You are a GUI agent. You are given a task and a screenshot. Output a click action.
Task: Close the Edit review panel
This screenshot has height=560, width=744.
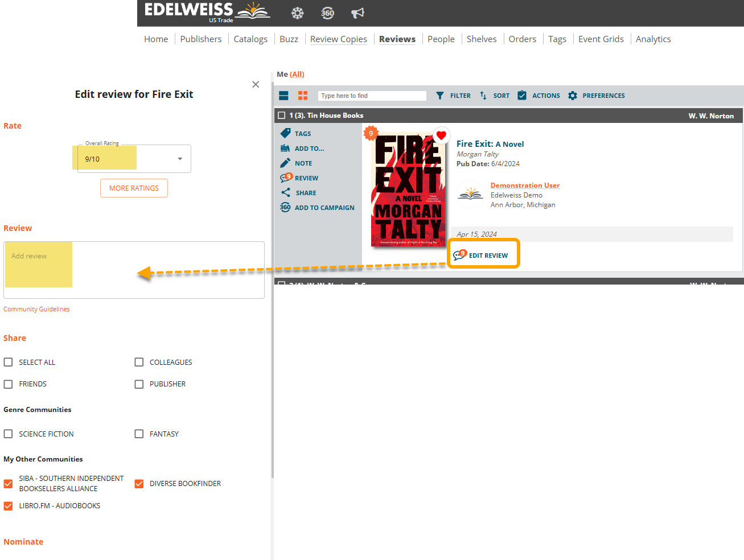[256, 84]
